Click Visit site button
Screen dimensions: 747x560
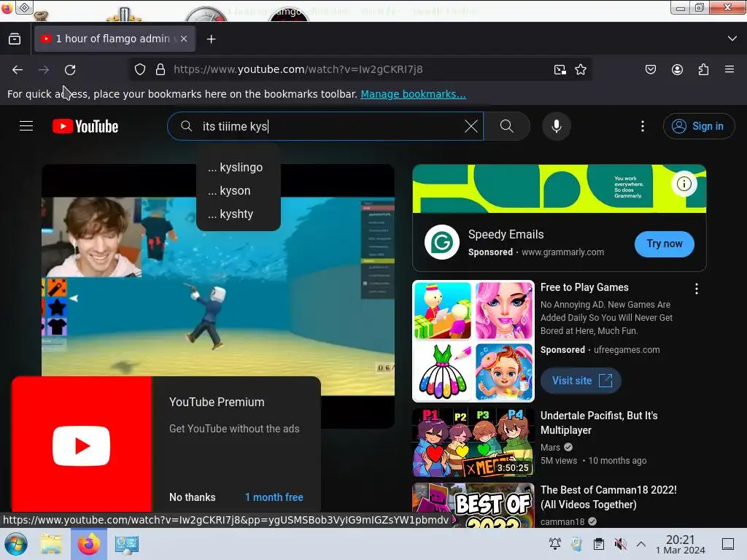581,381
